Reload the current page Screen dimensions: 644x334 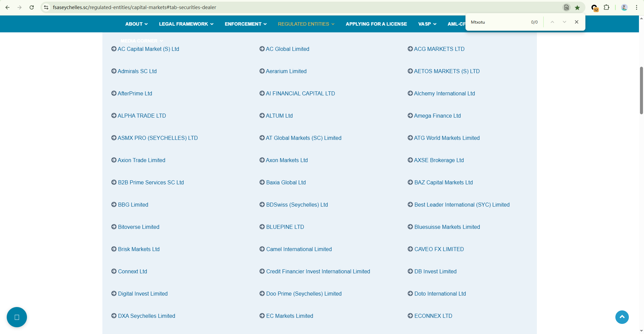click(x=32, y=7)
